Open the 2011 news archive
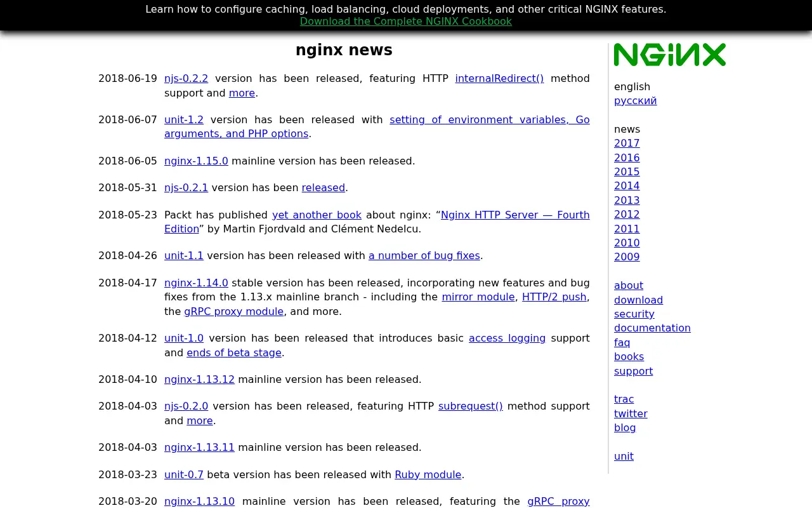The height and width of the screenshot is (508, 812). [627, 229]
